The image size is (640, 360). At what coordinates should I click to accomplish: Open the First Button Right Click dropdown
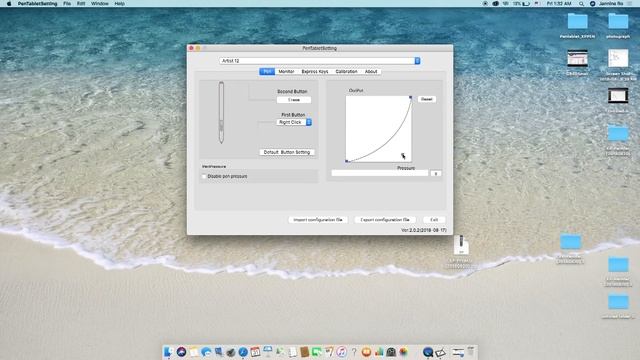pyautogui.click(x=294, y=122)
